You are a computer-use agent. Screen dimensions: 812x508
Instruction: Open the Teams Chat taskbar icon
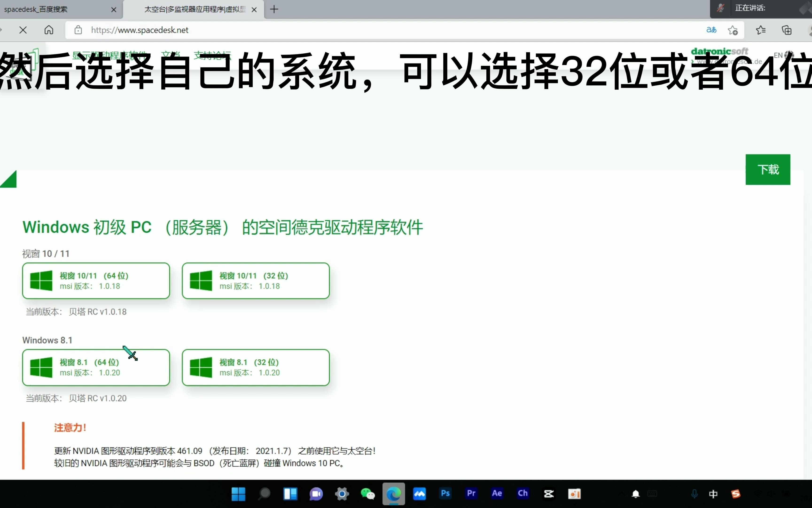316,494
